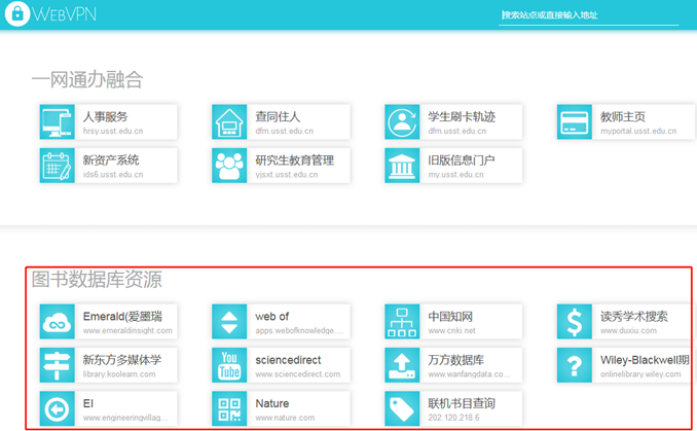Image resolution: width=697 pixels, height=431 pixels.
Task: Click the 旧版信息门户 bank building icon
Action: tap(402, 166)
